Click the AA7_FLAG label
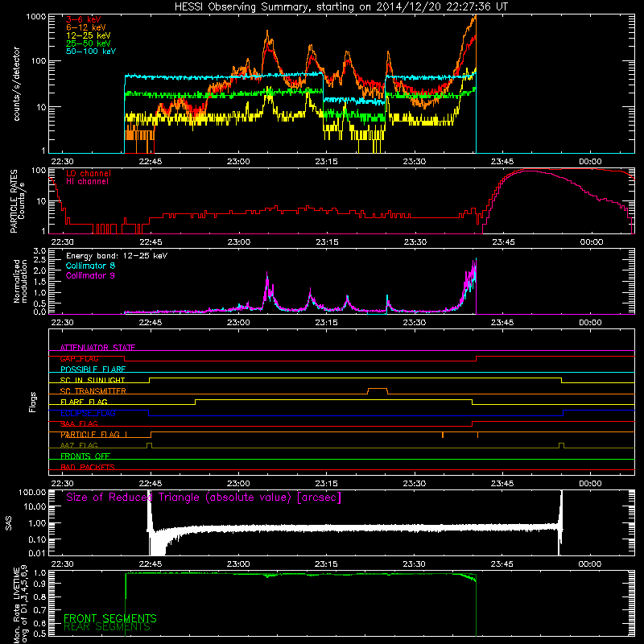 [79, 445]
